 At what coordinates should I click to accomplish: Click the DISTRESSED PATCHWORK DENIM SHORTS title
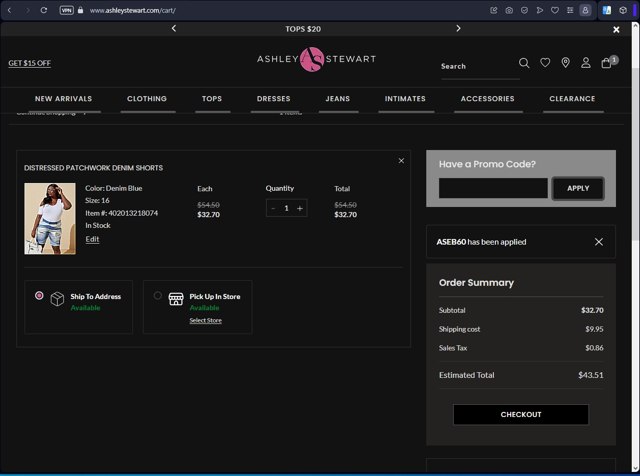(93, 168)
